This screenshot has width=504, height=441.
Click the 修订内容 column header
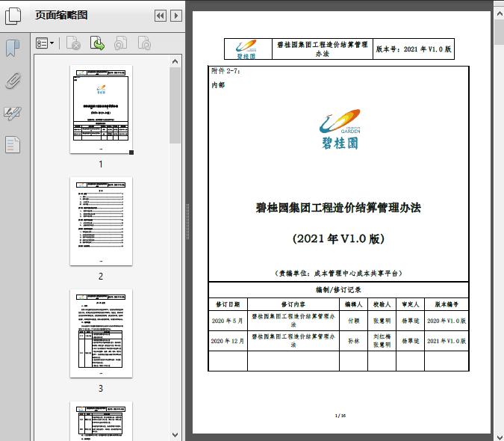pyautogui.click(x=293, y=304)
